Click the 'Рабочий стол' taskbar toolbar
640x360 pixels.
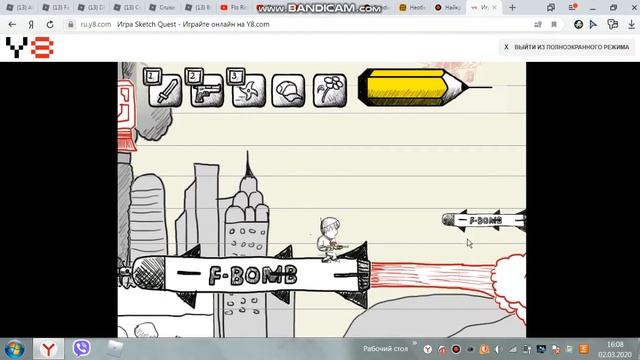click(x=385, y=349)
